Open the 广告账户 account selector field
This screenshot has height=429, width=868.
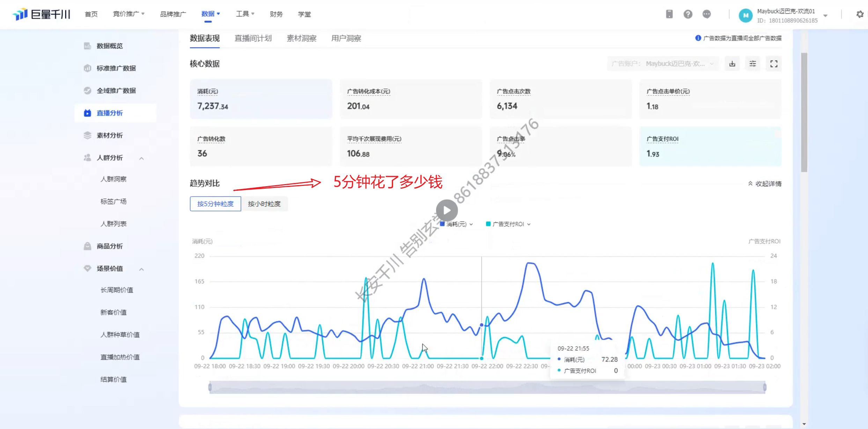pyautogui.click(x=662, y=64)
